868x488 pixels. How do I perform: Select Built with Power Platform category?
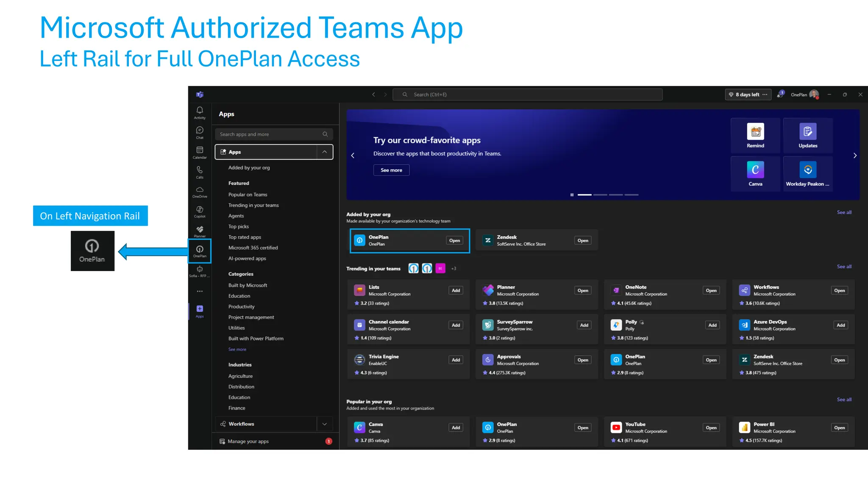coord(256,338)
